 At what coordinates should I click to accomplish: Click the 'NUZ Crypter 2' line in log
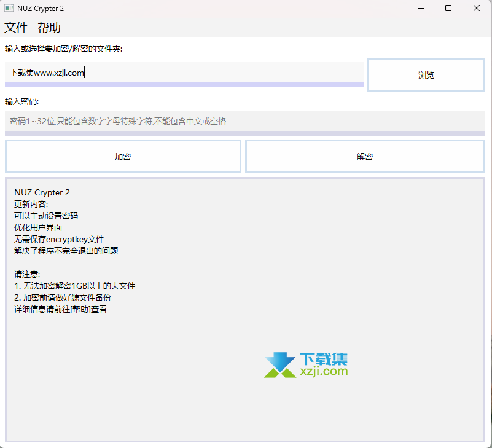point(42,192)
